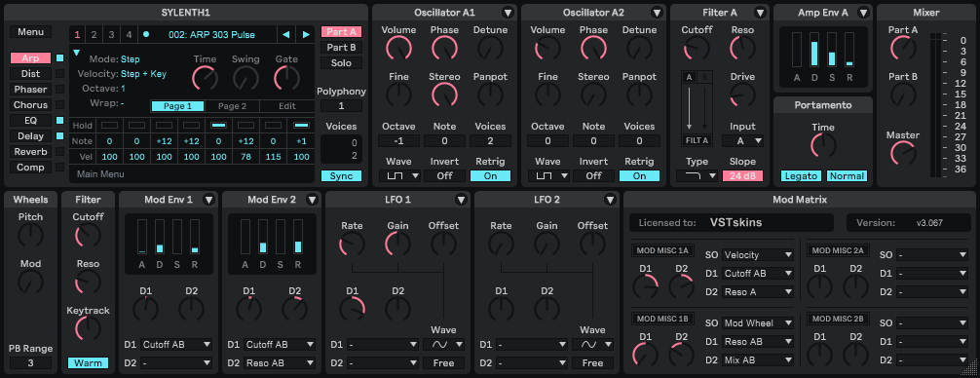
Task: Enable the Dist effect checkbox
Action: click(60, 74)
